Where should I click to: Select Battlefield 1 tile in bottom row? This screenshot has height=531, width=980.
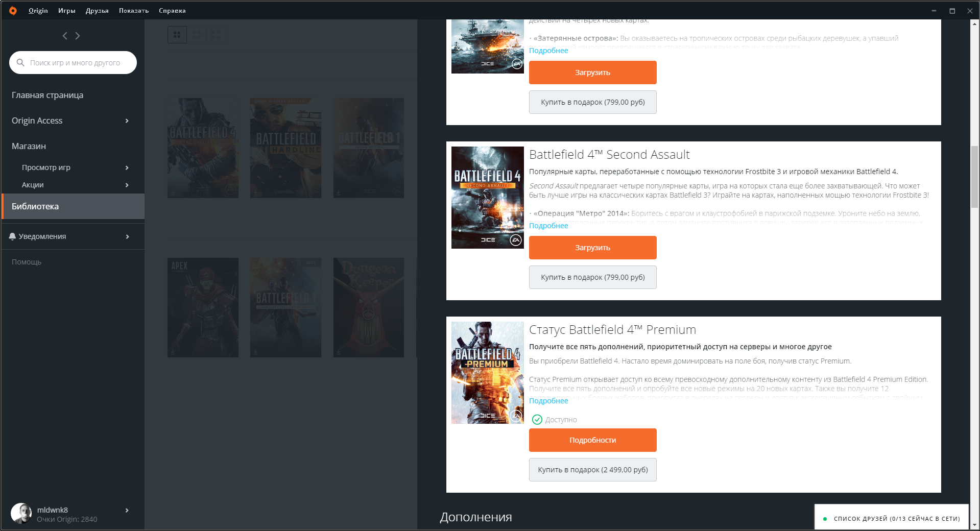(x=285, y=307)
